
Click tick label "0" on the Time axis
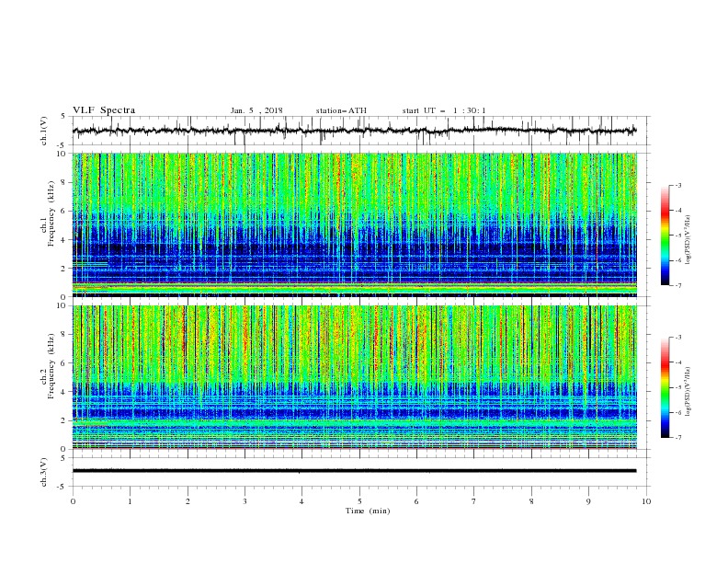73,501
